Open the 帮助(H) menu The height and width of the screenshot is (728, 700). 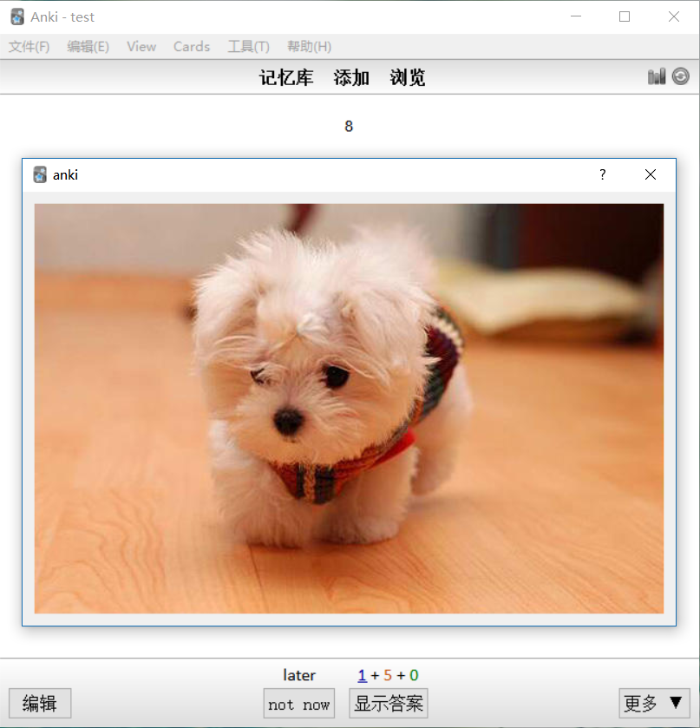(309, 47)
